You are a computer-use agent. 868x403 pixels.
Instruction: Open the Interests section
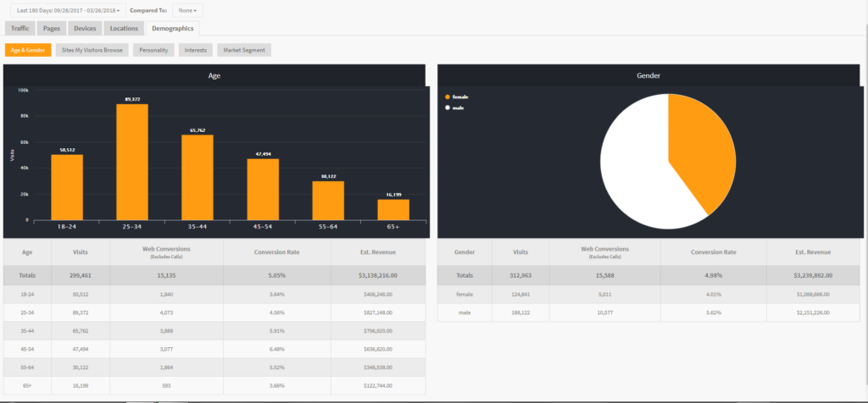[x=196, y=50]
